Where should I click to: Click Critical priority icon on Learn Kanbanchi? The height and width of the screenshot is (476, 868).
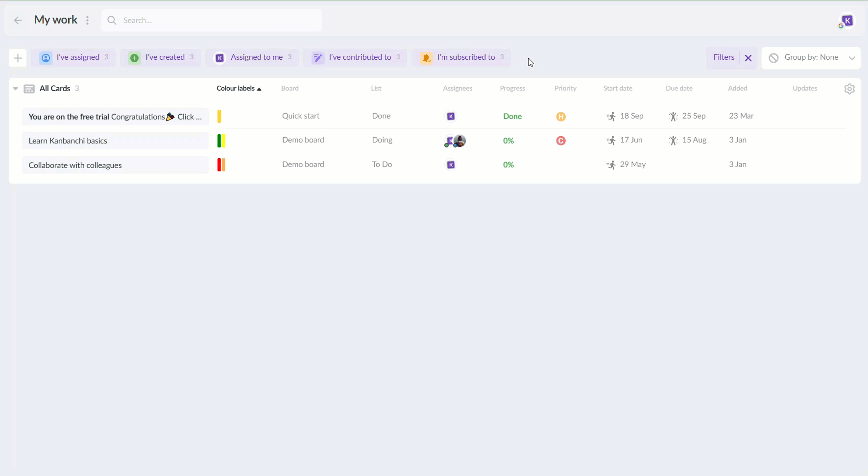pos(561,141)
